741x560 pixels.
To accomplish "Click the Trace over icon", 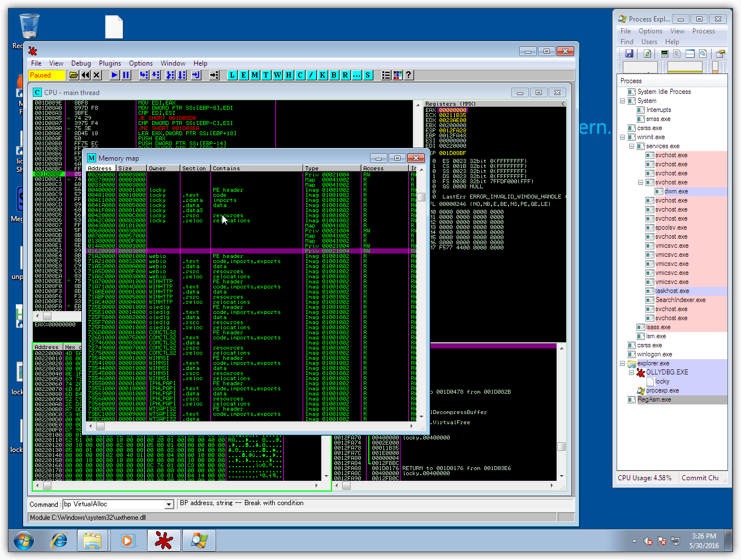I will coord(182,75).
